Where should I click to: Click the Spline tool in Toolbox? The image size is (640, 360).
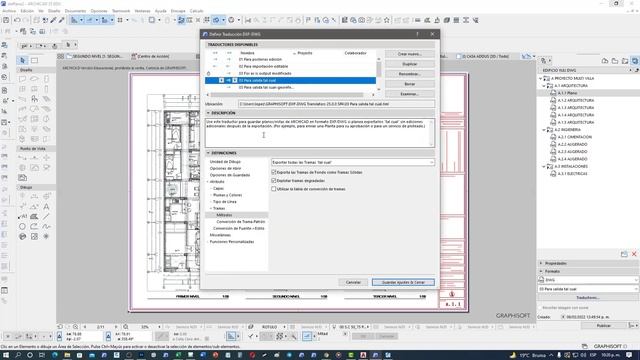(46, 226)
